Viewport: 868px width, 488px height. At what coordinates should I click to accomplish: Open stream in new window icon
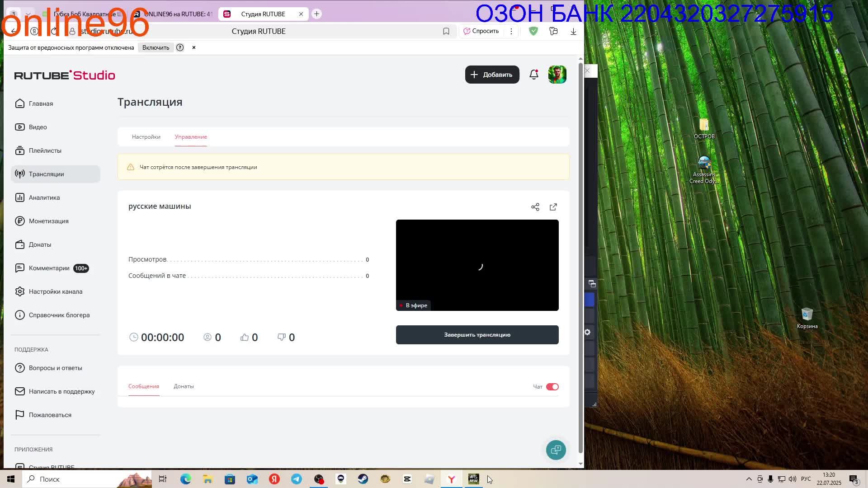(553, 207)
